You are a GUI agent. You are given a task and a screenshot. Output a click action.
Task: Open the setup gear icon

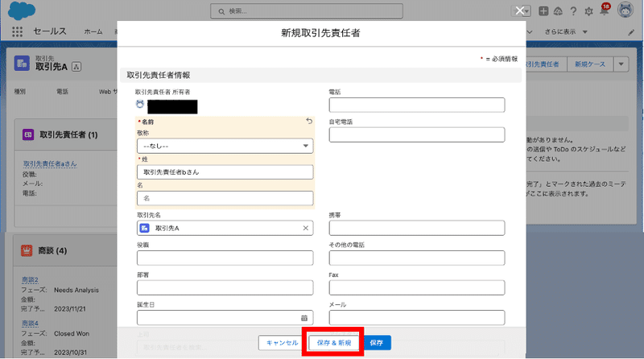pos(588,11)
